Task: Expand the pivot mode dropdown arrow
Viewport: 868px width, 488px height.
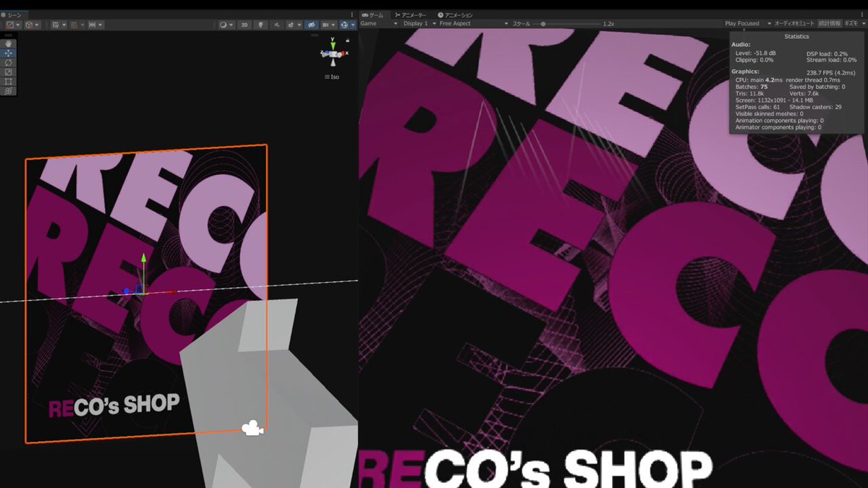Action: click(x=18, y=25)
